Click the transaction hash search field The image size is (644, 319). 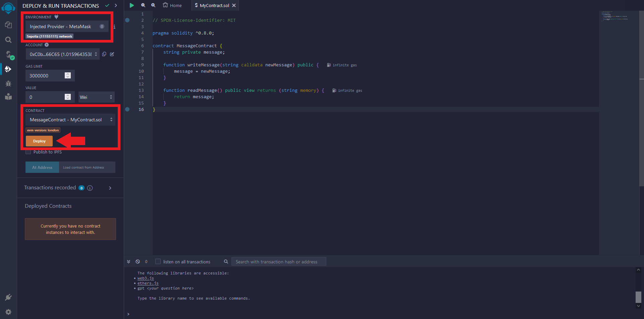(x=278, y=262)
